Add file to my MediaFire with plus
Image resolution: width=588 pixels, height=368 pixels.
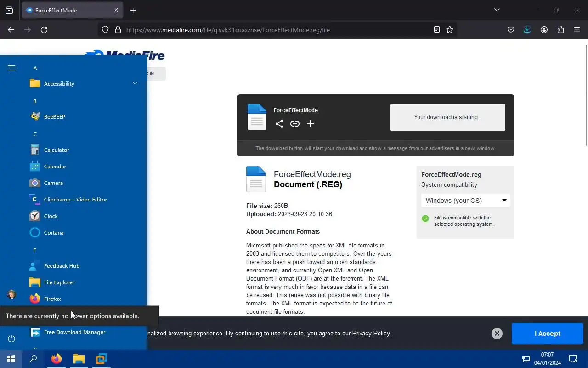[311, 124]
